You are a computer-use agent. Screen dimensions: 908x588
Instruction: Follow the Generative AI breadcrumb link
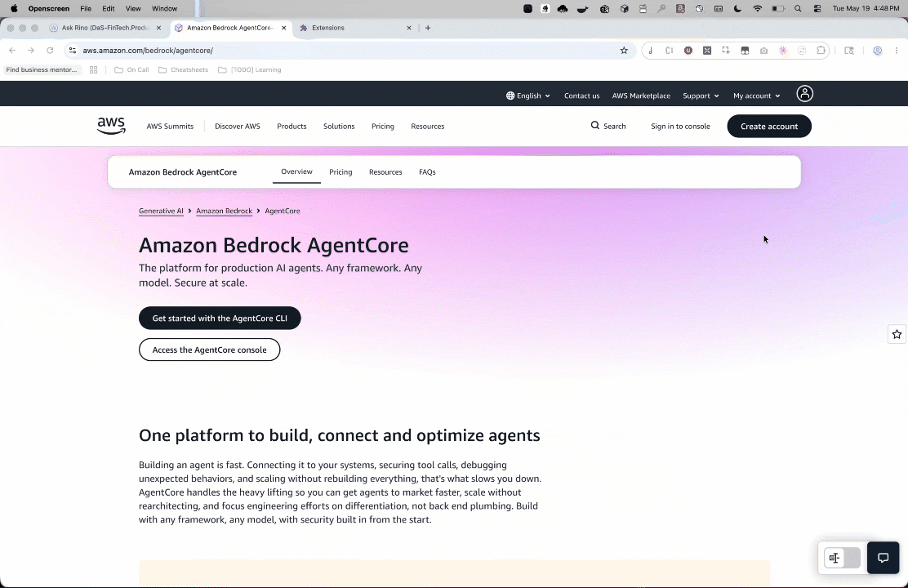[x=161, y=211]
